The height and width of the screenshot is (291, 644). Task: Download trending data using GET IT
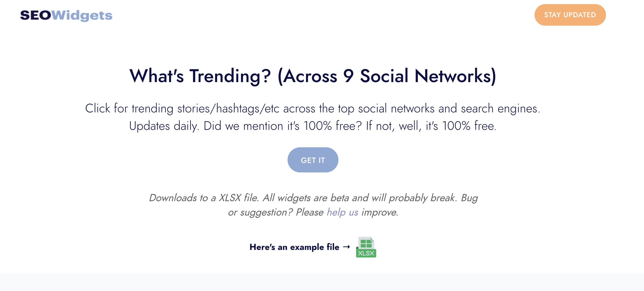click(313, 160)
